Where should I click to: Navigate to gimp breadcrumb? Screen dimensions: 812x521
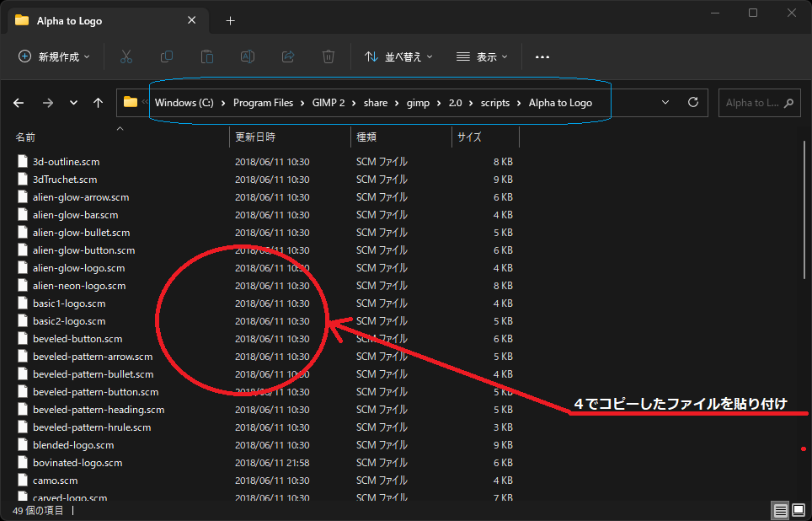click(418, 103)
